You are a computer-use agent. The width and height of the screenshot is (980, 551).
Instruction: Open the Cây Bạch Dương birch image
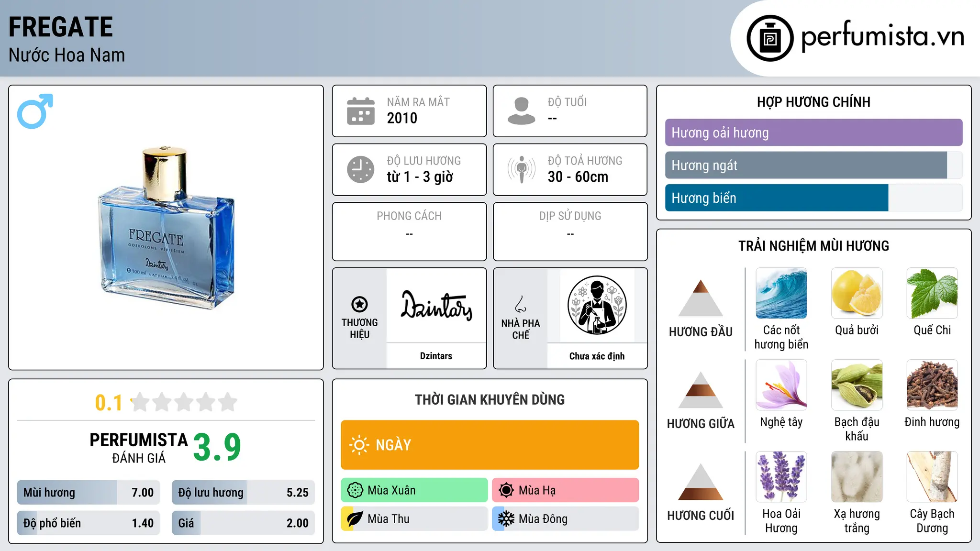click(932, 477)
